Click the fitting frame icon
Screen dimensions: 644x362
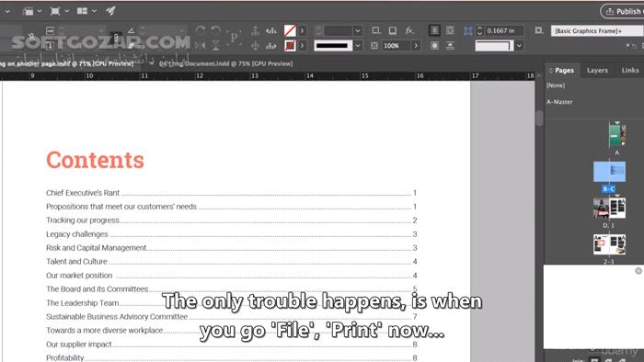coord(467,30)
